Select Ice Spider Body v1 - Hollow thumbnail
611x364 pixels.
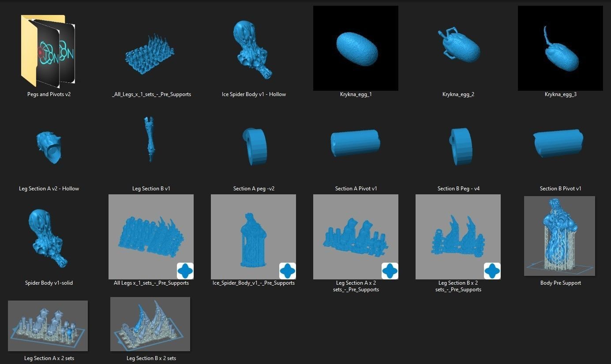click(x=253, y=50)
